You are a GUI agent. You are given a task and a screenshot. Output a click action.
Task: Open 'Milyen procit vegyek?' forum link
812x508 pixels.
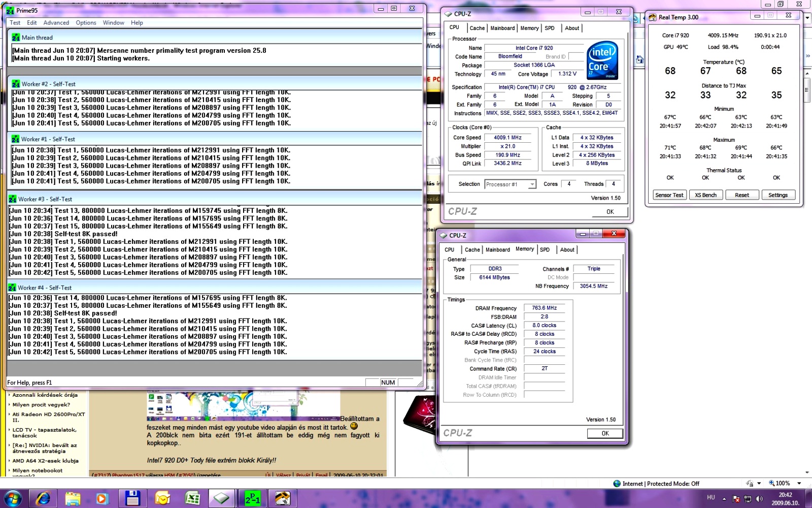click(x=41, y=405)
